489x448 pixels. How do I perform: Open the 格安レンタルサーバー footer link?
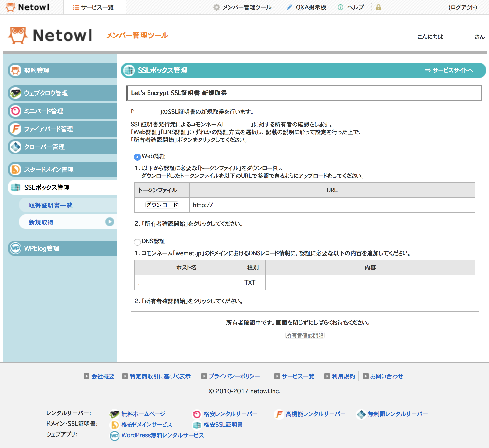pyautogui.click(x=231, y=414)
